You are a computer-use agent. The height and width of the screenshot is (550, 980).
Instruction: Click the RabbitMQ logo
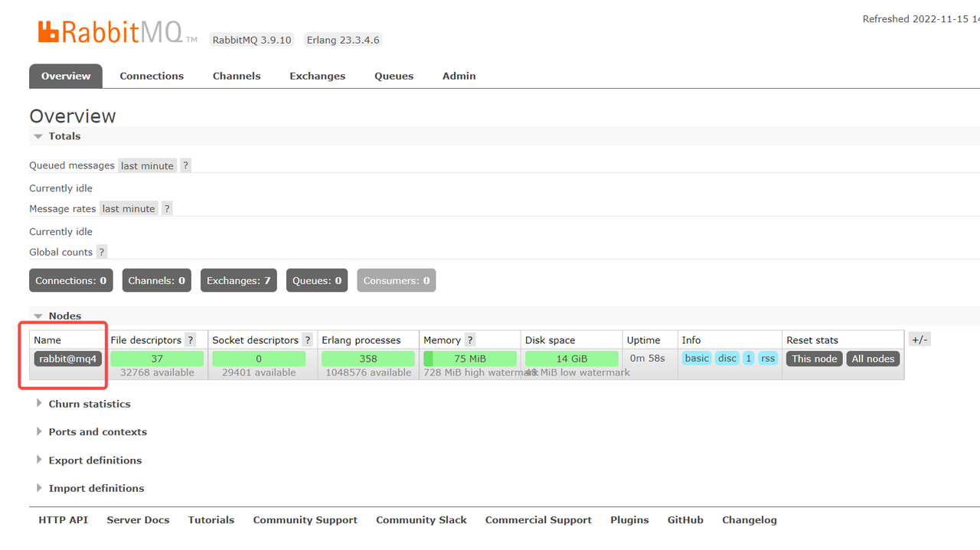tap(109, 32)
